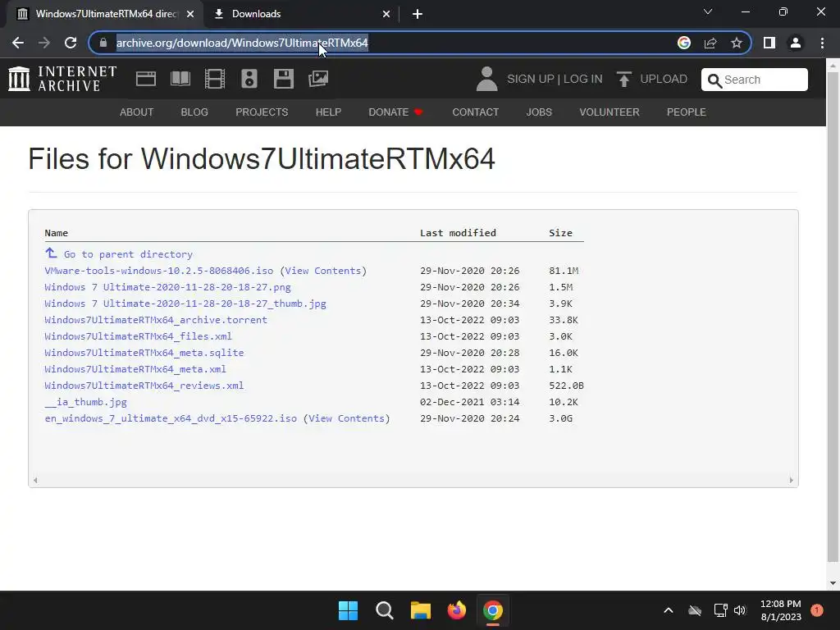Show hidden system tray icons
Screen dimensions: 840x630
[668, 610]
